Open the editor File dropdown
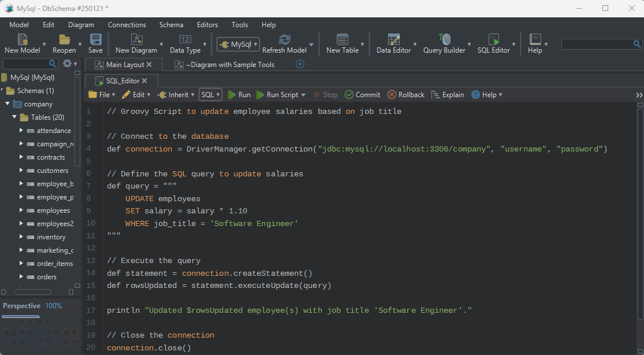The height and width of the screenshot is (355, 644). coord(102,95)
